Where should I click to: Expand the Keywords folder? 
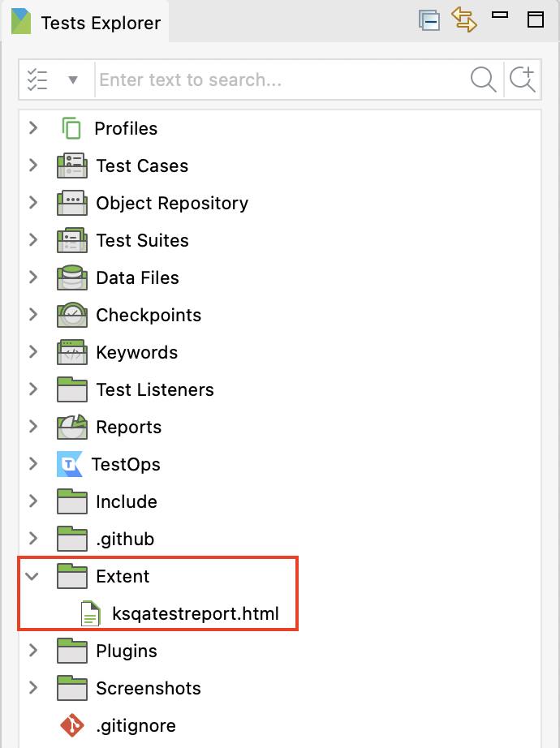[x=33, y=352]
